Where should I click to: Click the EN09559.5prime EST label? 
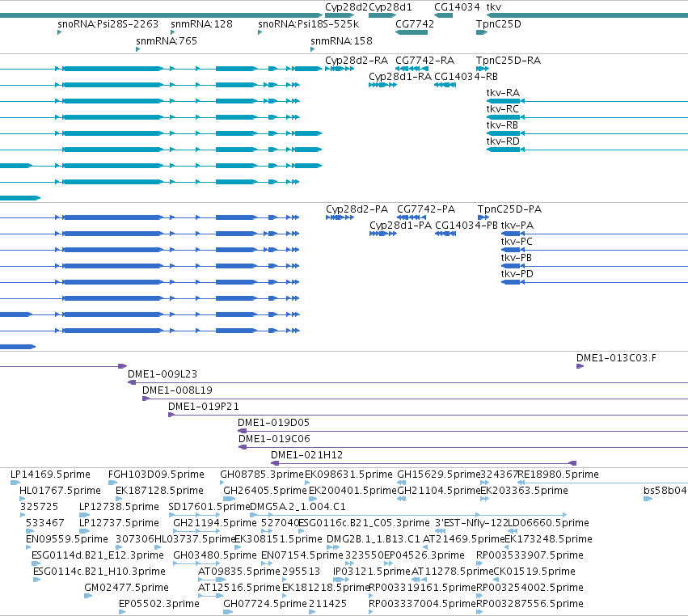[x=67, y=540]
